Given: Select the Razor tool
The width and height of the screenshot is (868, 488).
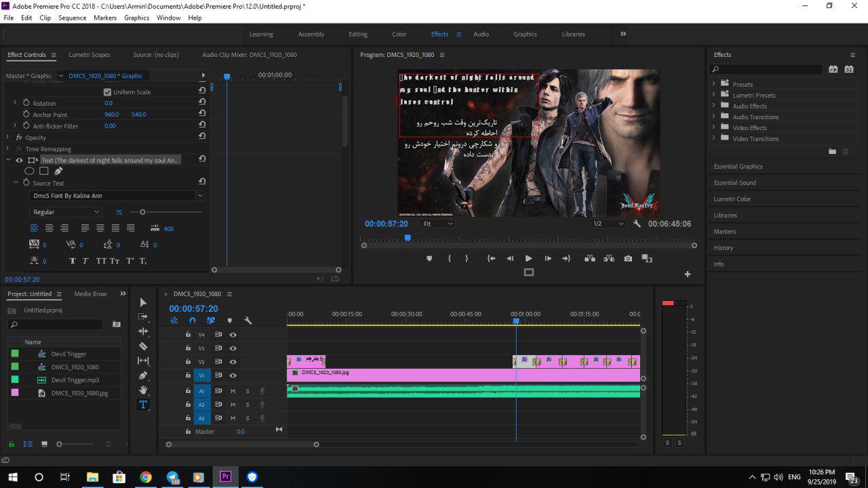Looking at the screenshot, I should click(143, 346).
